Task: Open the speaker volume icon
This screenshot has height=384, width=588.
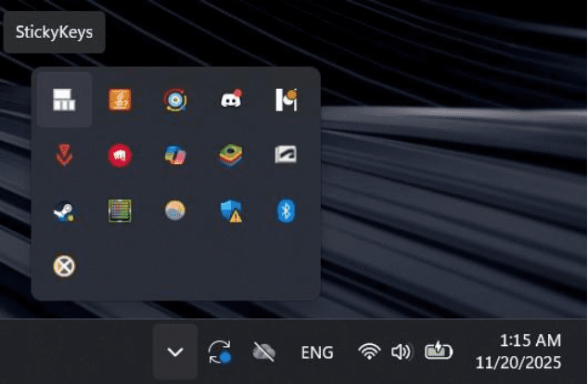Action: pyautogui.click(x=402, y=352)
